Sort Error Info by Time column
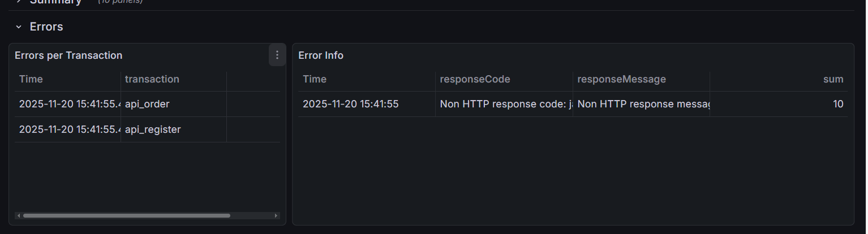This screenshot has height=234, width=868. (315, 79)
